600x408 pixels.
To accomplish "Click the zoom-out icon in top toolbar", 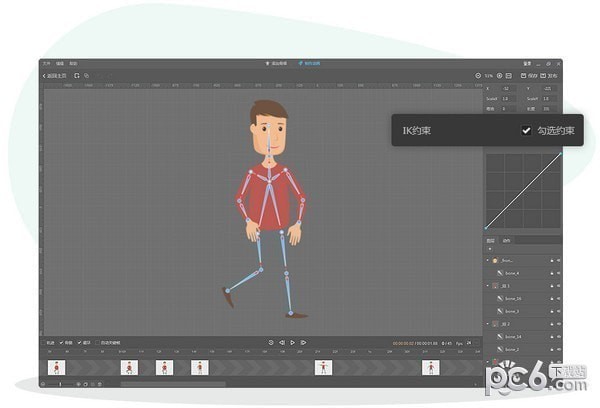I will 478,75.
